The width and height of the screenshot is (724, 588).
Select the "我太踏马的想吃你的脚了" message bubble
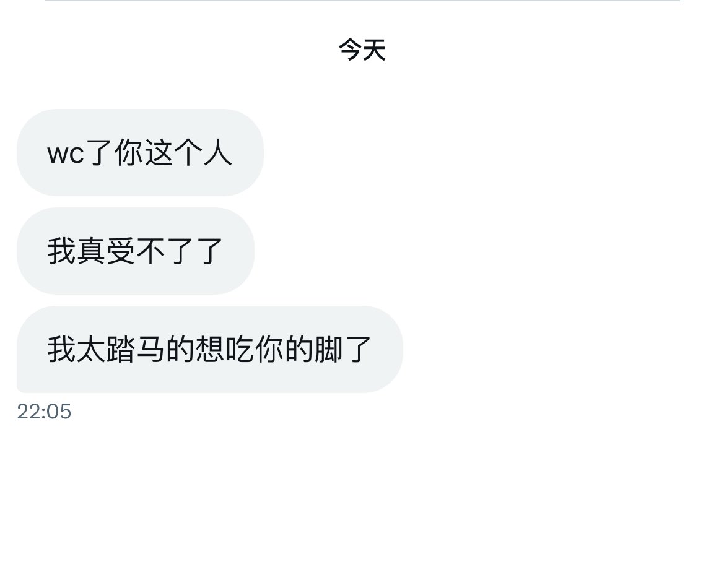(209, 349)
